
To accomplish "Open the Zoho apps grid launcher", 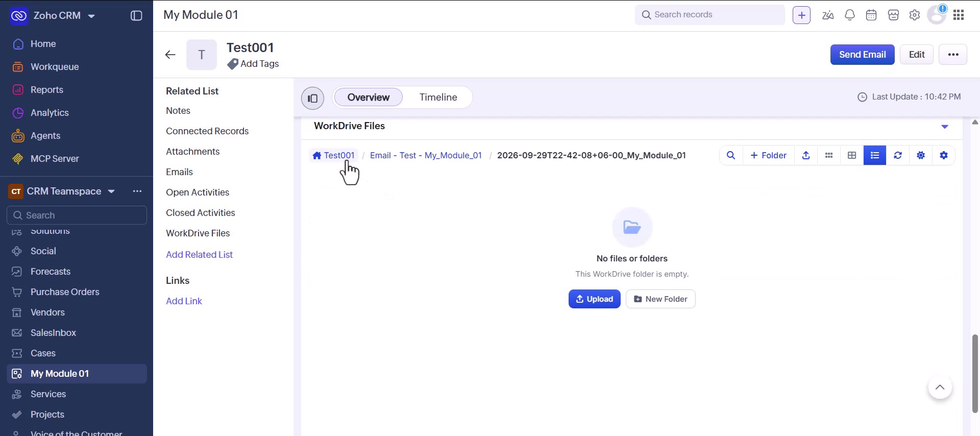I will pos(959,15).
